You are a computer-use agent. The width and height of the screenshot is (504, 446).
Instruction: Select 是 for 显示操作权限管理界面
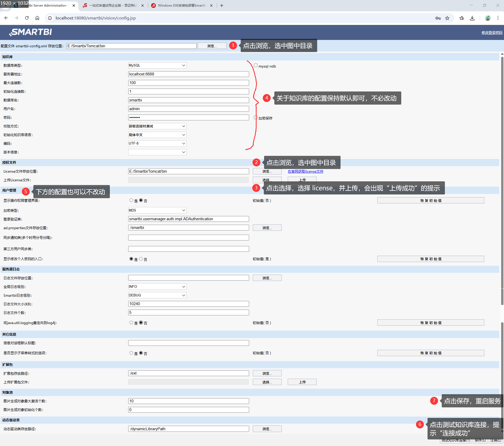click(x=131, y=200)
